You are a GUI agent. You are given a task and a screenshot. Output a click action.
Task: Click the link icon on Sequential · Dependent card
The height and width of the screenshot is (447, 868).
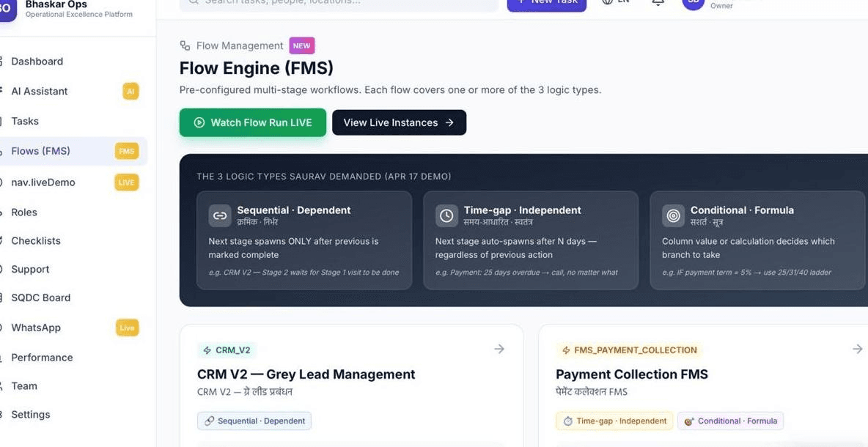[x=220, y=215]
